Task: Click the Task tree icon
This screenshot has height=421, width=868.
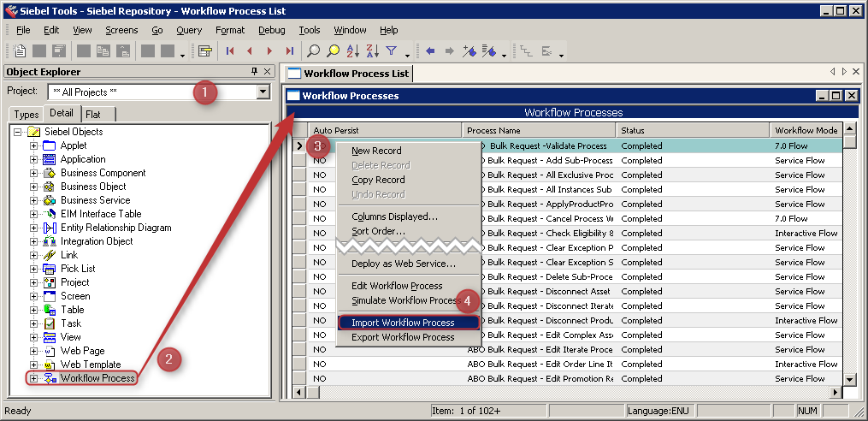Action: tap(50, 323)
